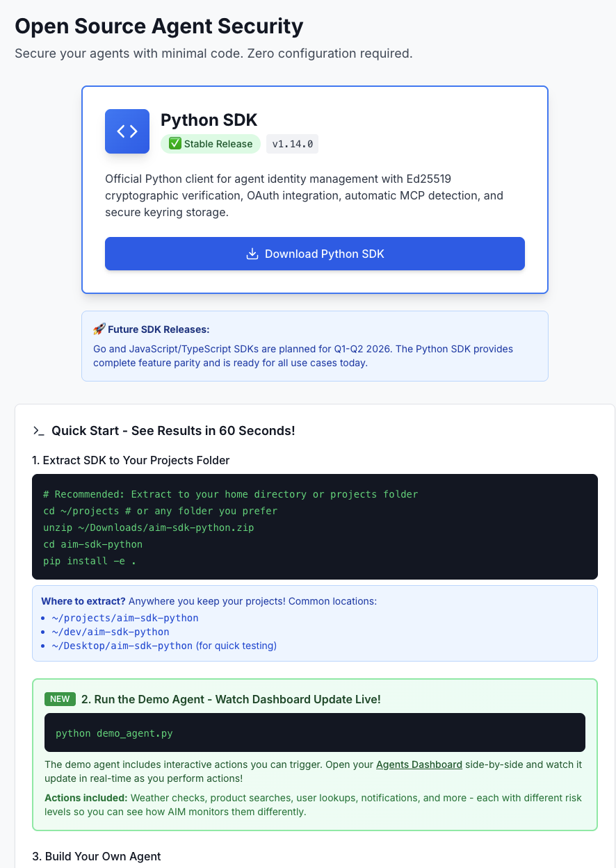
Task: Select the ~/dev/aim-sdk-python list item
Action: [x=111, y=632]
